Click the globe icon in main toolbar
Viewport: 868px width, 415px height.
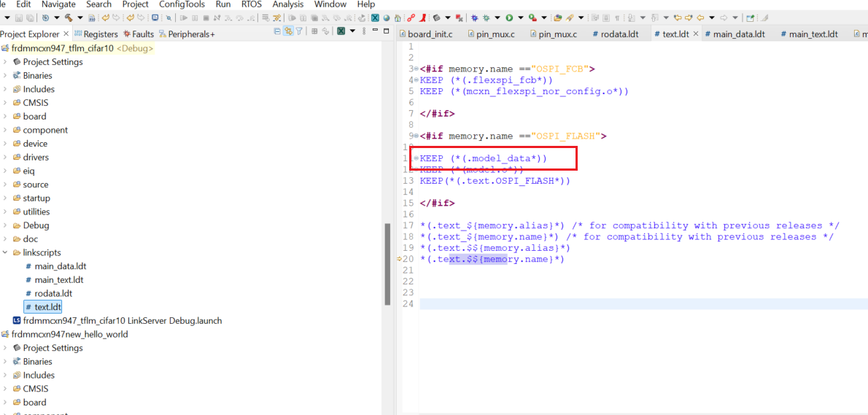(x=387, y=18)
